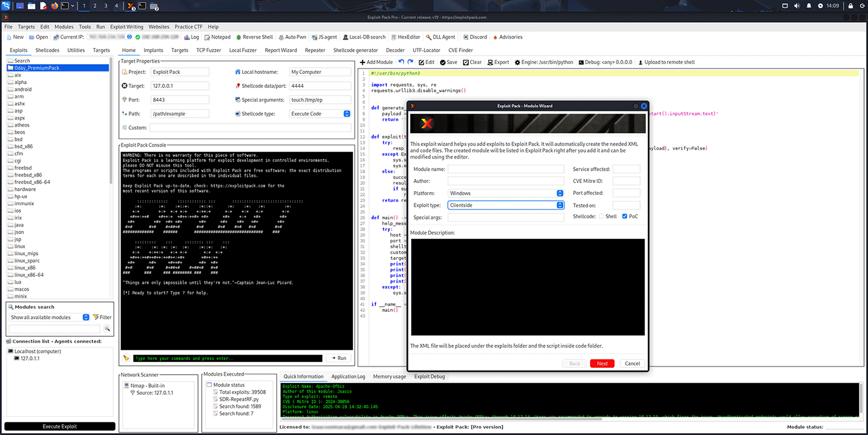Launch the Auto Pwn tool

click(292, 37)
